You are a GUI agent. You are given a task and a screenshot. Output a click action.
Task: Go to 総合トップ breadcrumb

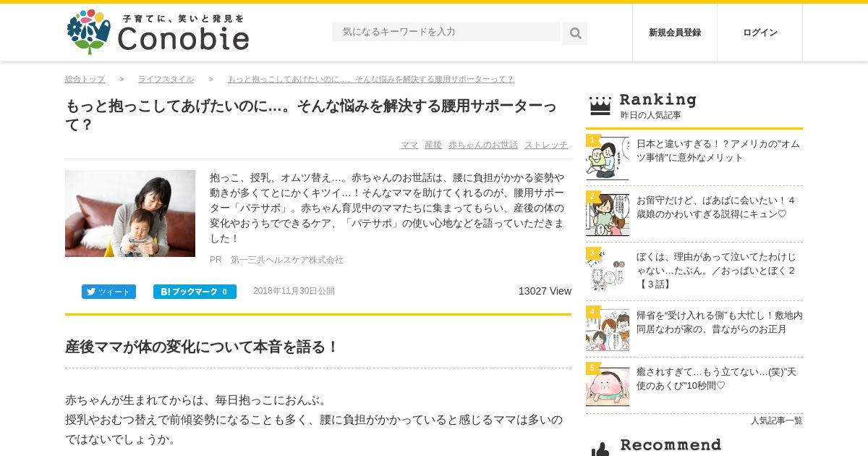pos(85,80)
